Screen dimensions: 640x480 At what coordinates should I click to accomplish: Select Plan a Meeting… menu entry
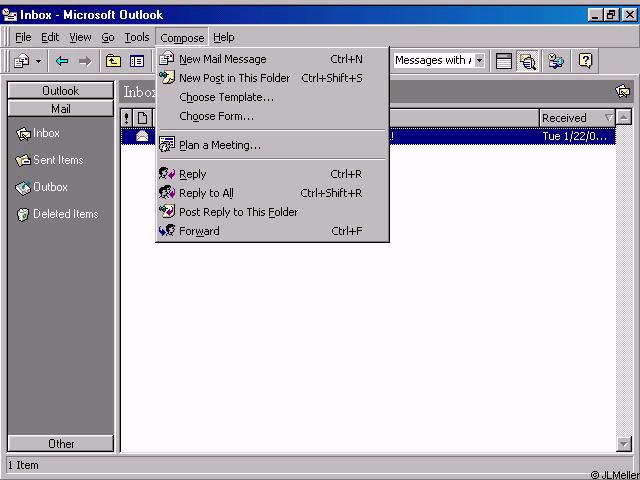(x=272, y=145)
